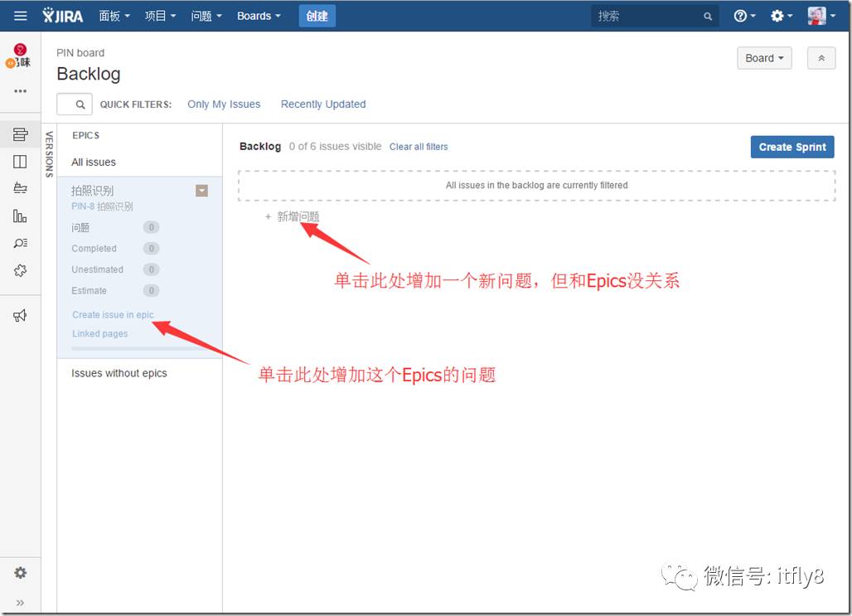
Task: Open the Releases ship icon in the sidebar
Action: [20, 188]
